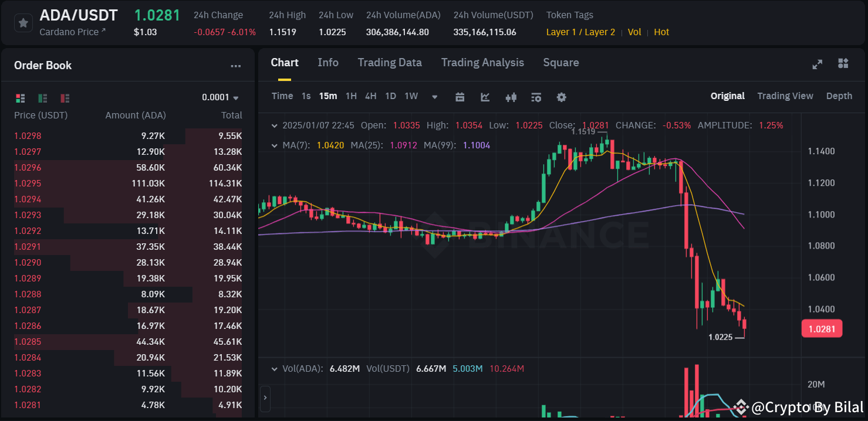Open the technical indicators line-chart icon
The width and height of the screenshot is (868, 421).
point(485,97)
